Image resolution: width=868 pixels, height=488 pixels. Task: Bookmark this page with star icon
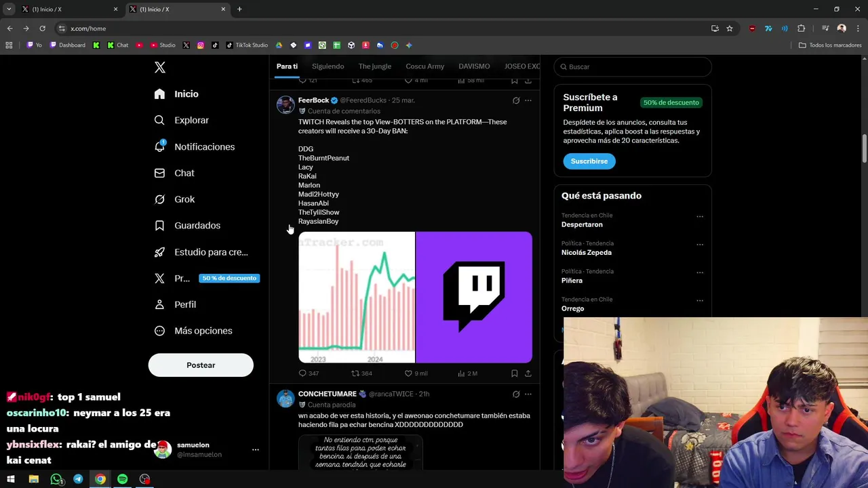pyautogui.click(x=730, y=28)
